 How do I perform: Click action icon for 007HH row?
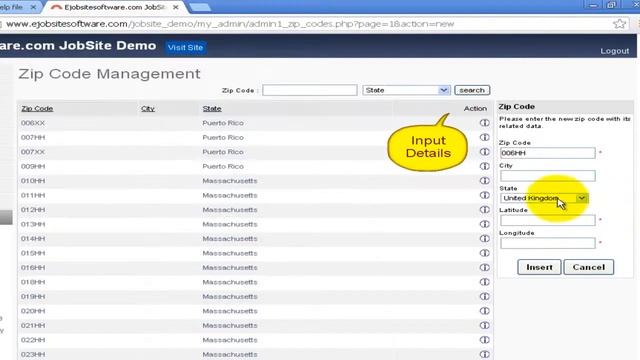tap(484, 137)
